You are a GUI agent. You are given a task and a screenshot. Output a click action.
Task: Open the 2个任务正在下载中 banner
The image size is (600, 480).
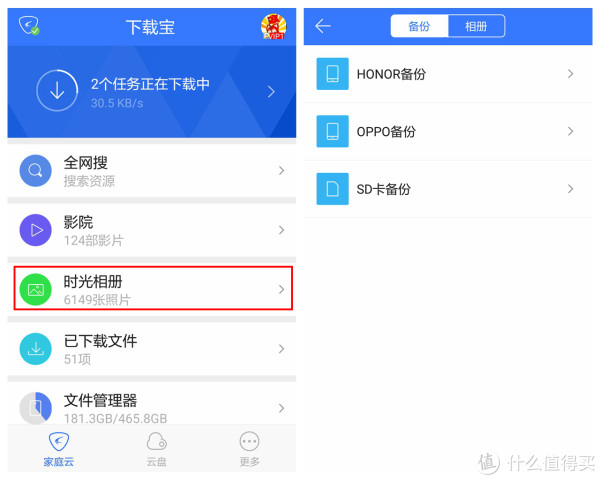click(152, 92)
